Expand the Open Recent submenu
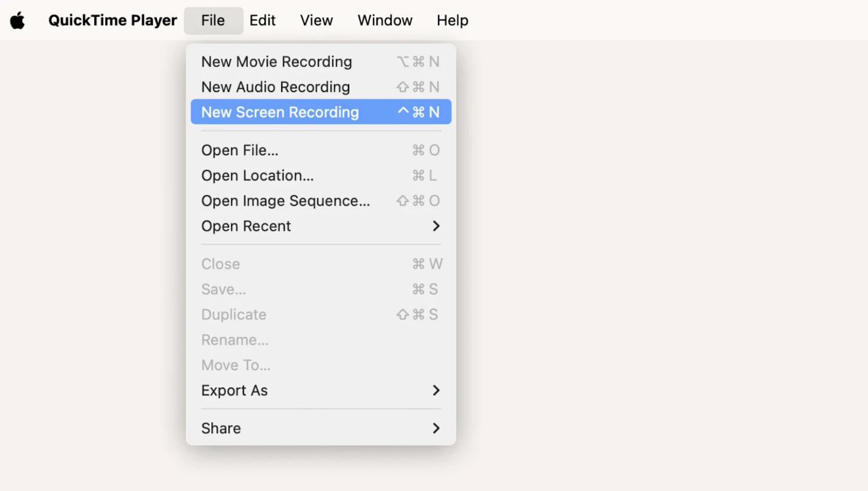 (246, 226)
